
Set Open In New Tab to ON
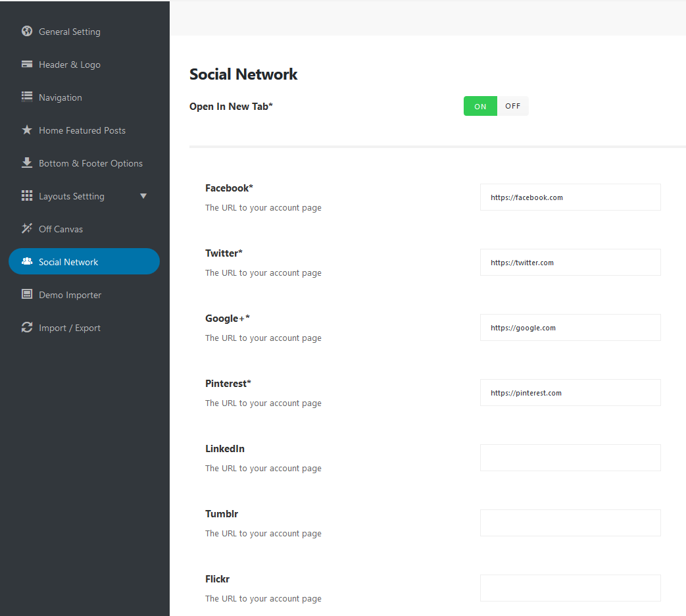coord(480,106)
